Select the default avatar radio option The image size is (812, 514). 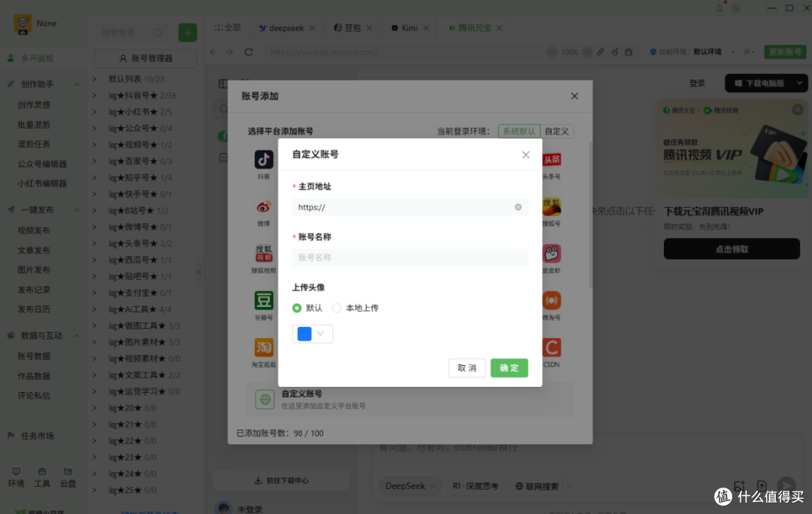[297, 308]
